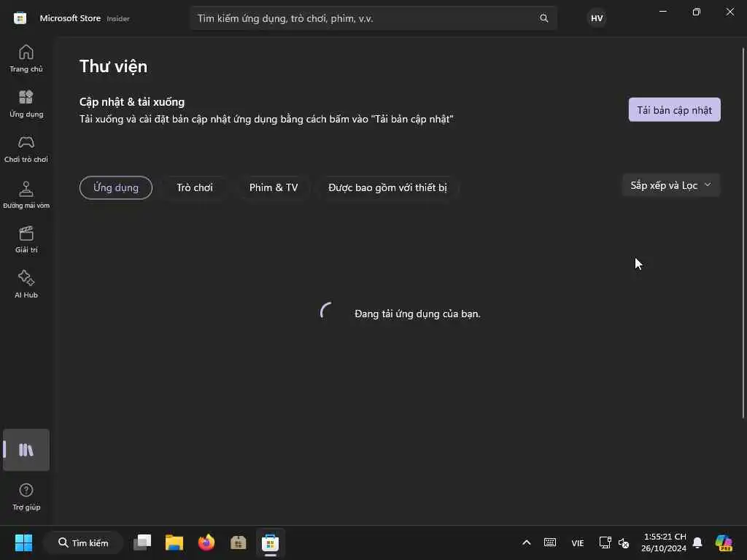747x560 pixels.
Task: Open the Ứng dụng apps section
Action: (26, 104)
